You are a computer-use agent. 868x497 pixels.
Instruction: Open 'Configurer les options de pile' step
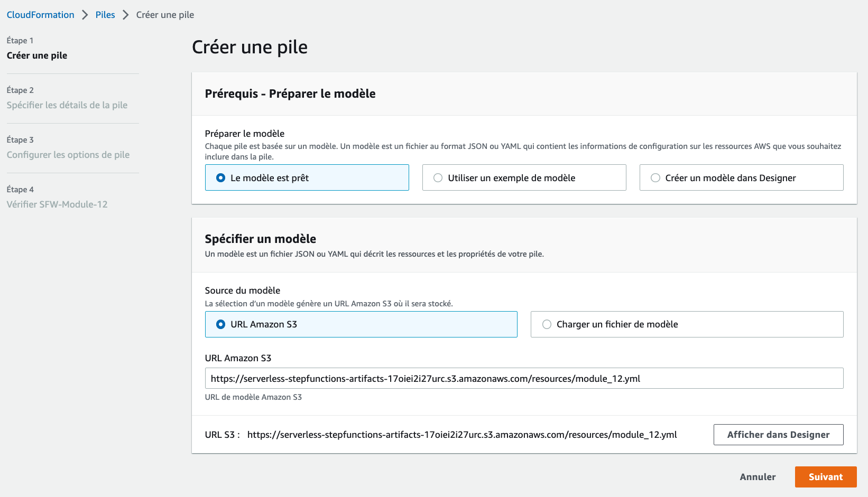point(68,155)
